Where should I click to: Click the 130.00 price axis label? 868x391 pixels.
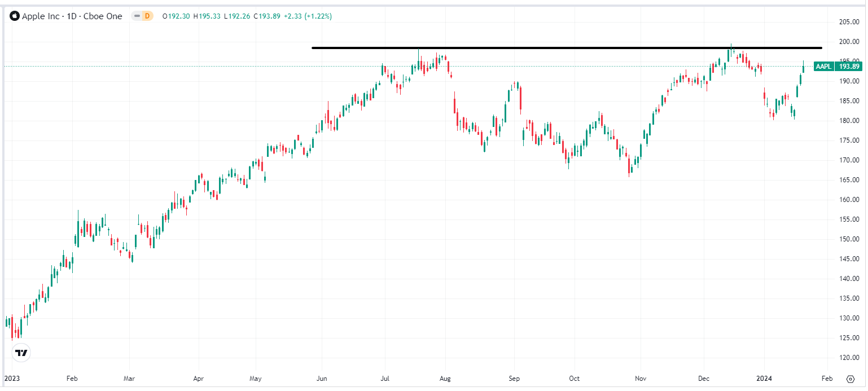[x=849, y=318]
